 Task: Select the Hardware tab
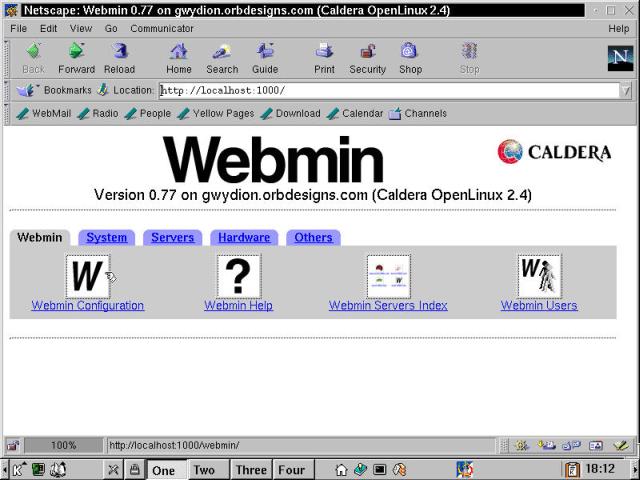244,238
